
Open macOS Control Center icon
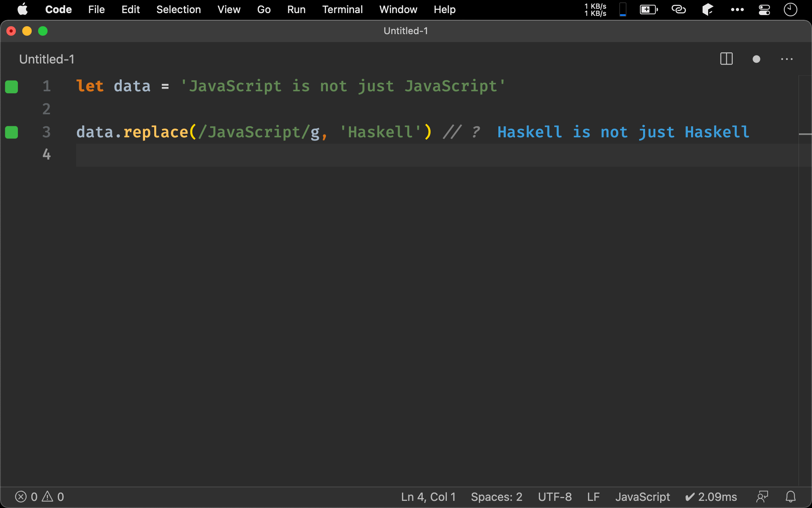pyautogui.click(x=764, y=10)
